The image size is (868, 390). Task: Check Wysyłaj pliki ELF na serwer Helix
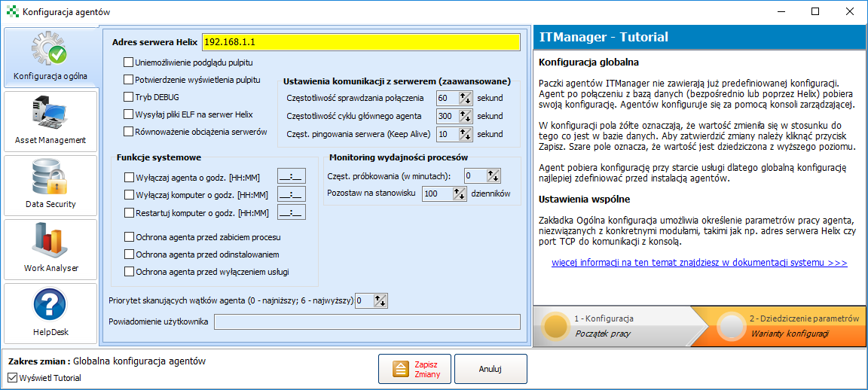click(x=128, y=114)
